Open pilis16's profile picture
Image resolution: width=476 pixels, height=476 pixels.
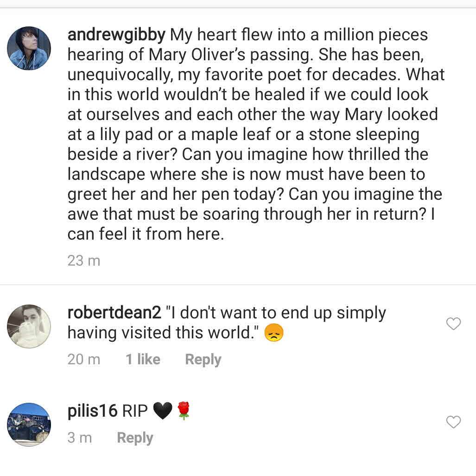[x=29, y=425]
